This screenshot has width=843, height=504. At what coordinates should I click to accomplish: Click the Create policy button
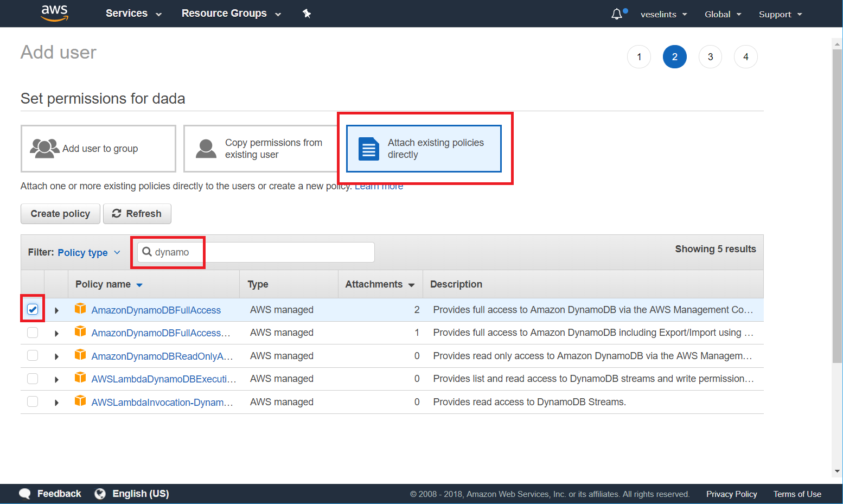pyautogui.click(x=60, y=213)
